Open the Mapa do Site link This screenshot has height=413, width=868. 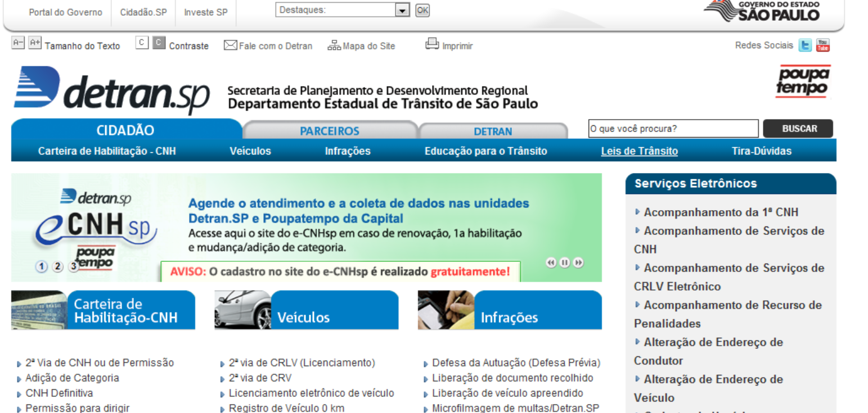(x=361, y=46)
